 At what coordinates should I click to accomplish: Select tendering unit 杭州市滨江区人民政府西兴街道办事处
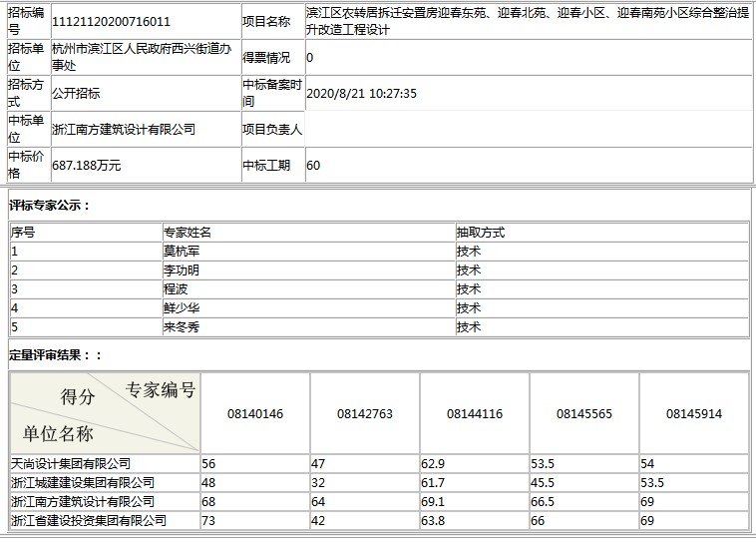[x=142, y=57]
